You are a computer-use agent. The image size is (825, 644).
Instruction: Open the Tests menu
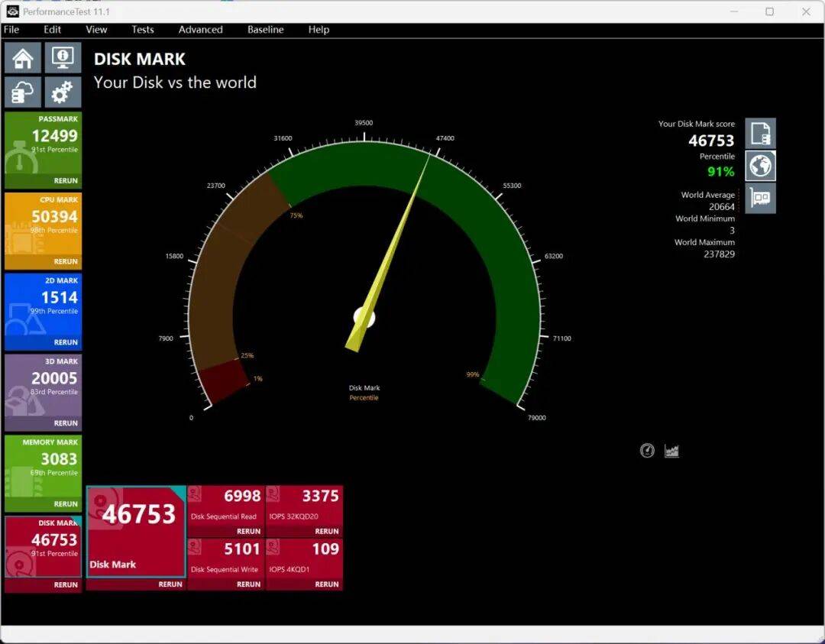pos(143,30)
